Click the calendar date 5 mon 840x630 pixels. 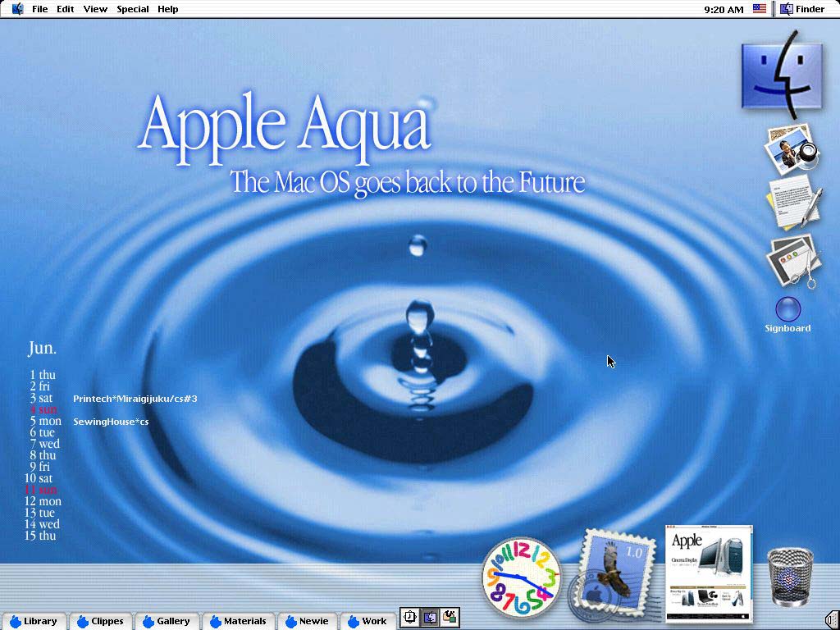point(46,421)
